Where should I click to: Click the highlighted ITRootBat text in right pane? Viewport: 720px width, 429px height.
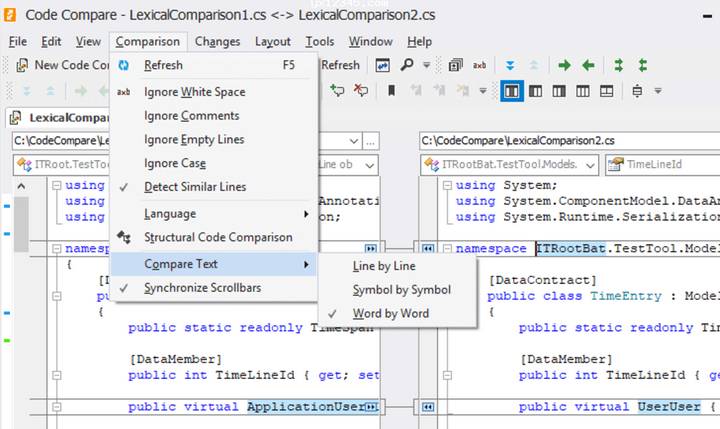[571, 248]
